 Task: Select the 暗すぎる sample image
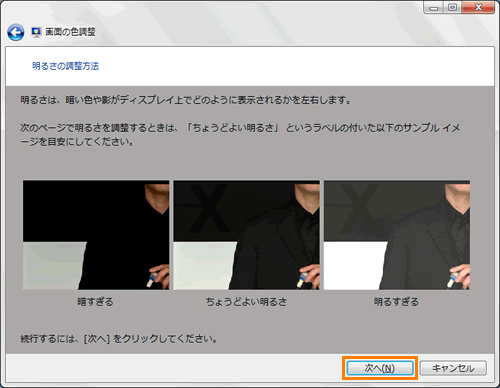[x=96, y=235]
